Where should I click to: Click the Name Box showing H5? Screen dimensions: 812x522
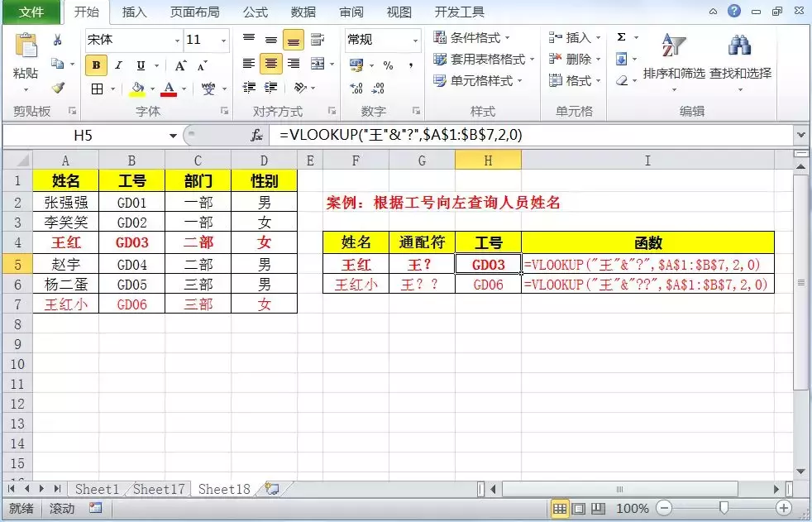tap(83, 136)
